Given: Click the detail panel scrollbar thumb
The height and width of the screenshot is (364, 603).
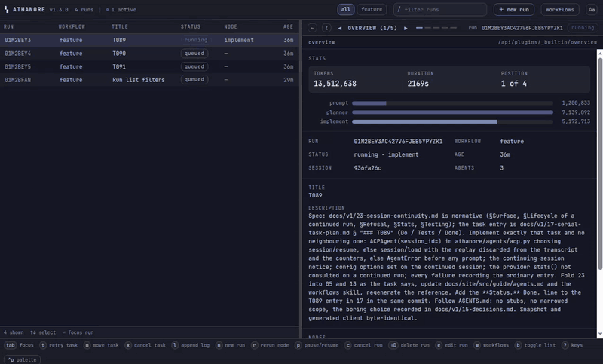Looking at the screenshot, I should [600, 164].
